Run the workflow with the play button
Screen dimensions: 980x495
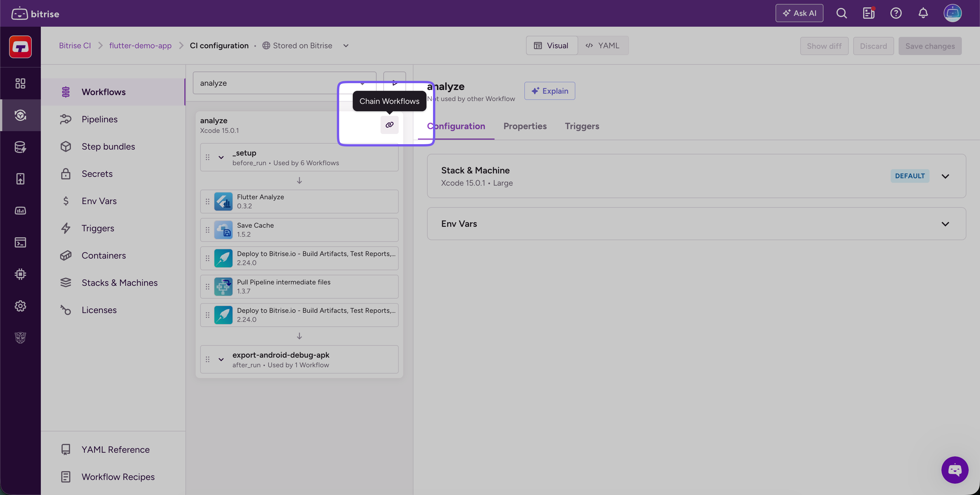click(x=394, y=83)
